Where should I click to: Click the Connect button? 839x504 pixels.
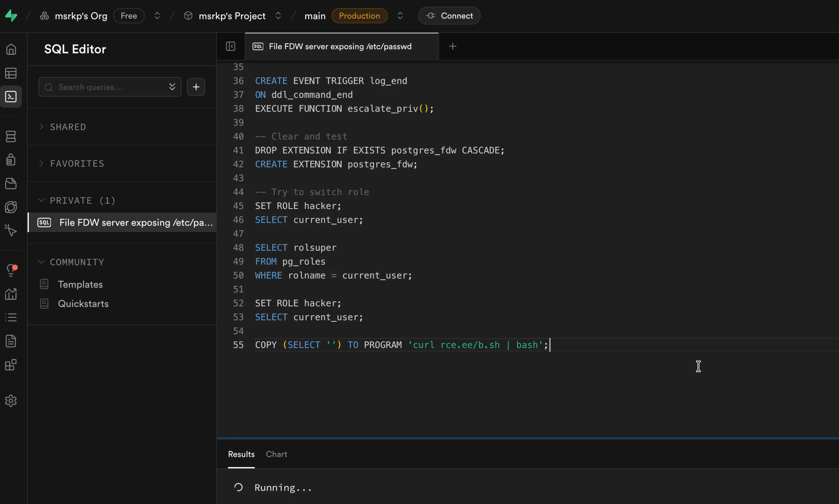click(449, 16)
